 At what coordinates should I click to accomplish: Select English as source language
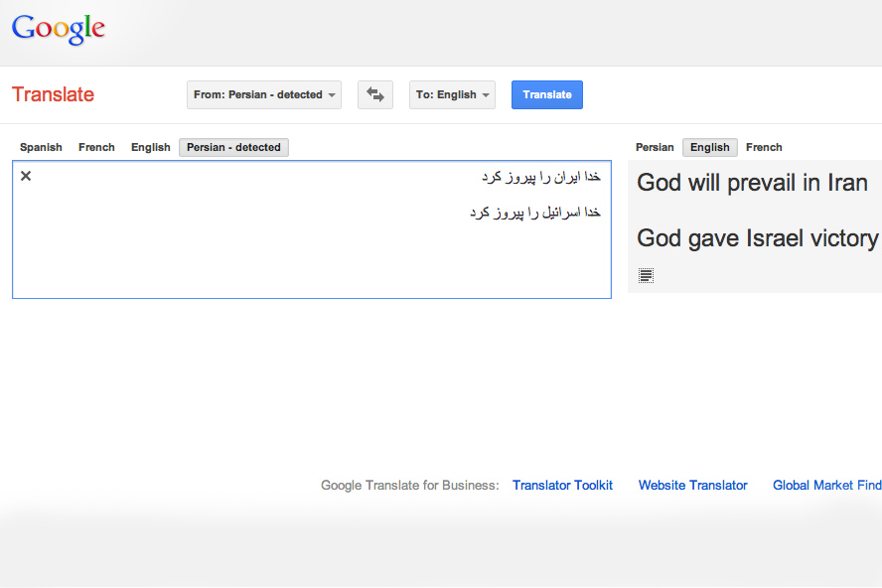point(150,147)
